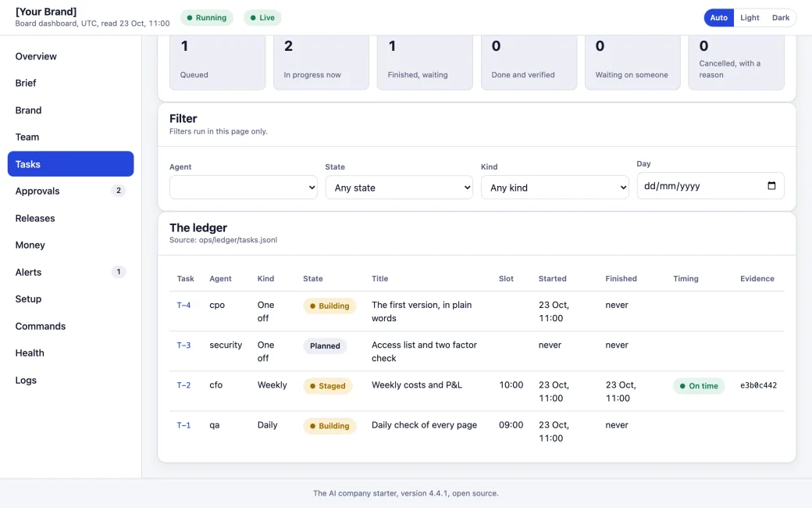Open task link T-4
The height and width of the screenshot is (508, 812).
(183, 305)
